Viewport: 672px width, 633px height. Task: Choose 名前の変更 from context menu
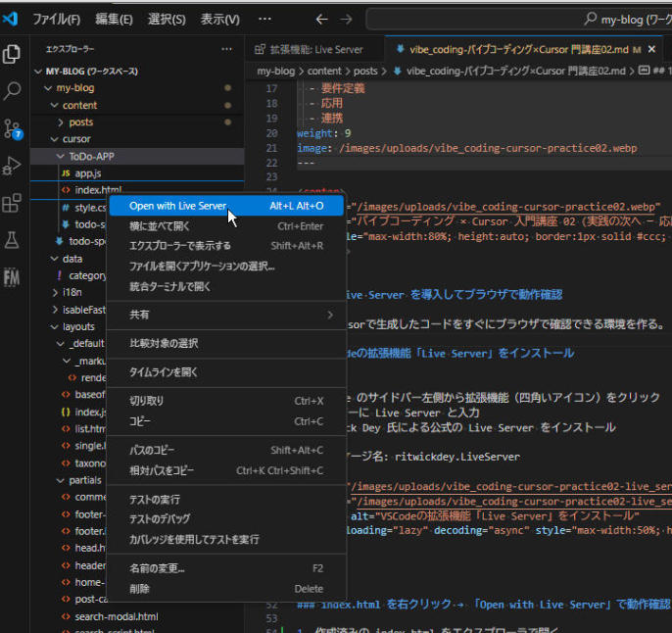157,568
